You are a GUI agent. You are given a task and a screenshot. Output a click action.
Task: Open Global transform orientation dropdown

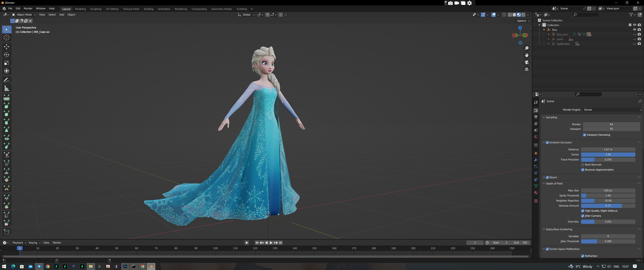pos(246,15)
